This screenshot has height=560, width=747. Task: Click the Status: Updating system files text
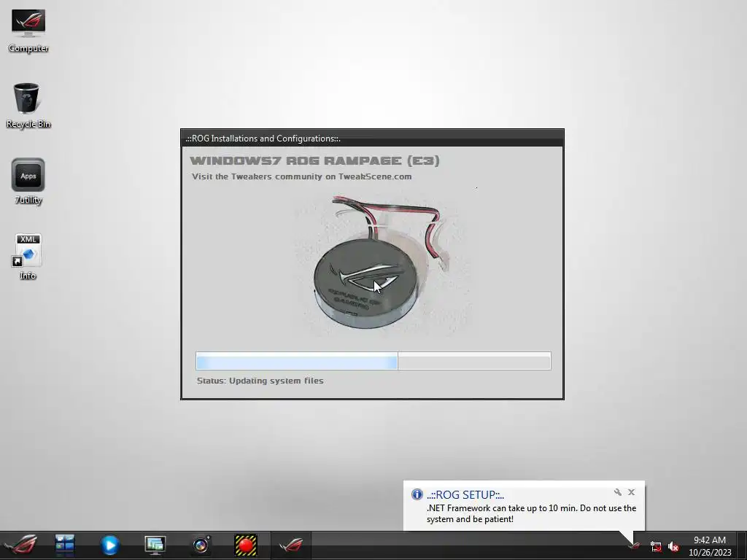(x=260, y=381)
